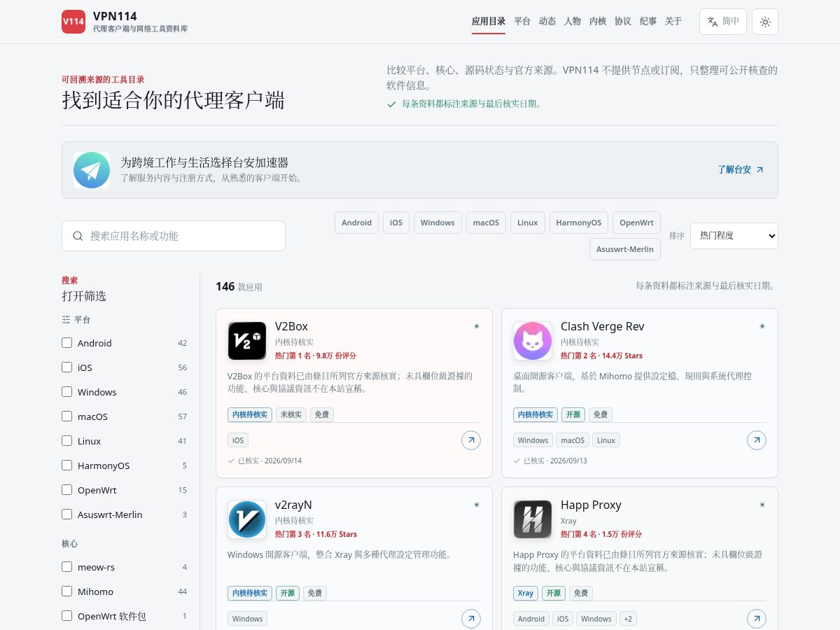Select the Asuswrt-Merlin filter chip
Image resolution: width=840 pixels, height=630 pixels.
(x=625, y=248)
